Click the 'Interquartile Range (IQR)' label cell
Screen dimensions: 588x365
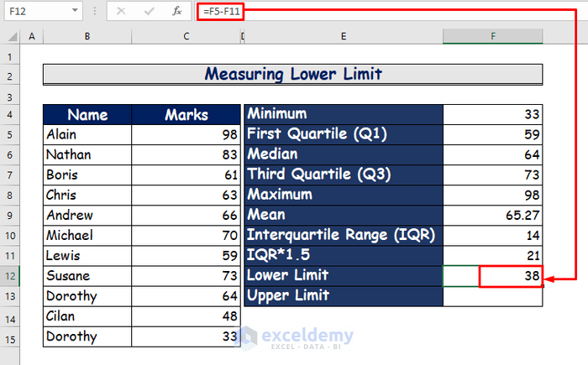(344, 236)
